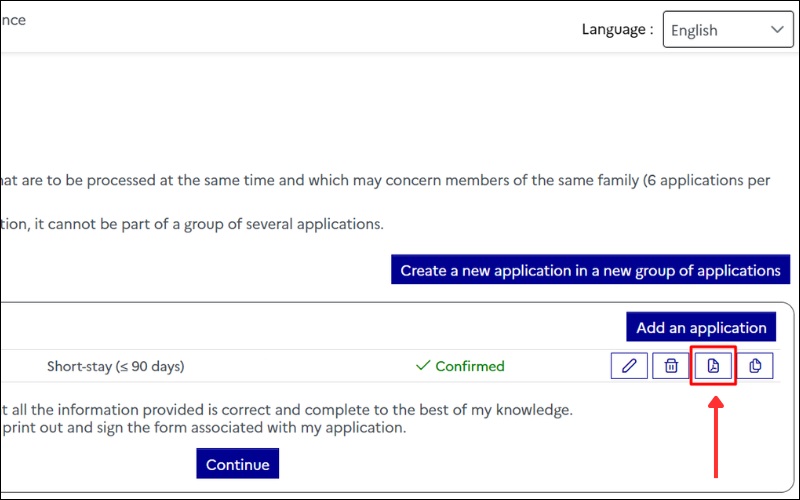Image resolution: width=800 pixels, height=500 pixels.
Task: Click the chevron arrow in the language selector
Action: click(776, 30)
